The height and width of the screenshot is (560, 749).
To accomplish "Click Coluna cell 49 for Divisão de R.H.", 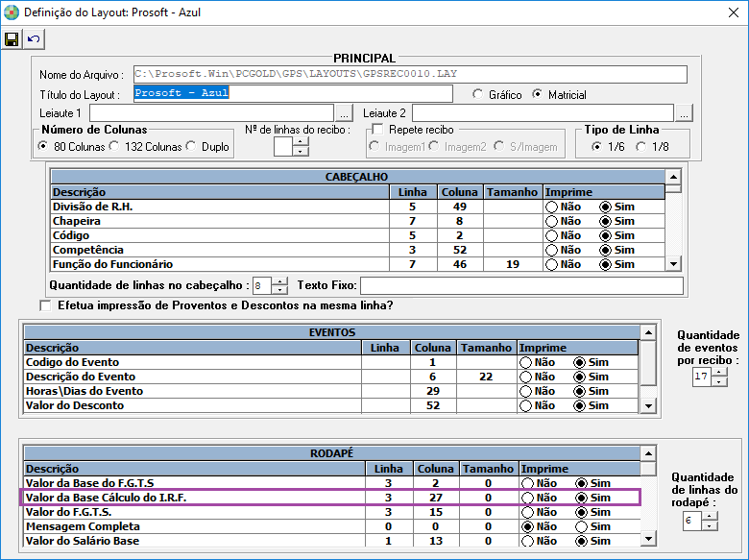I will click(x=460, y=207).
